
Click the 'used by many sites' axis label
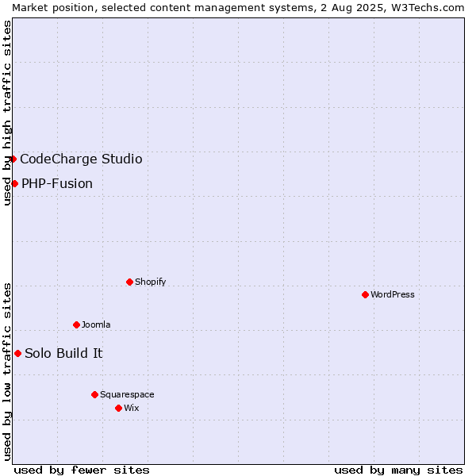(x=398, y=470)
